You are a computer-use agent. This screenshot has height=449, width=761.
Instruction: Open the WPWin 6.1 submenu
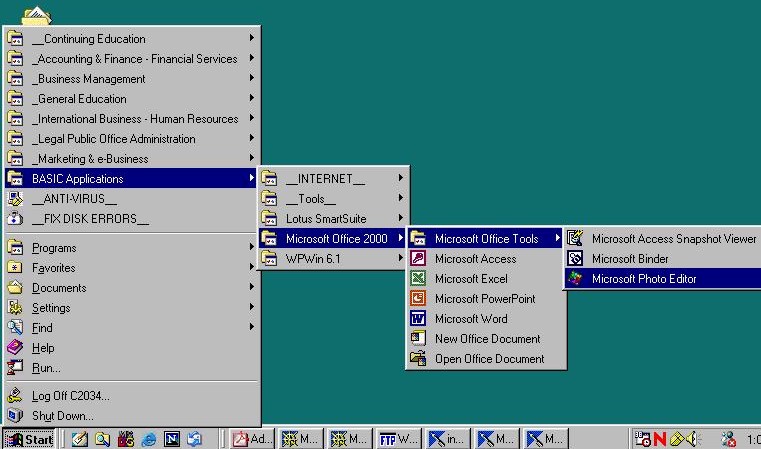(332, 259)
